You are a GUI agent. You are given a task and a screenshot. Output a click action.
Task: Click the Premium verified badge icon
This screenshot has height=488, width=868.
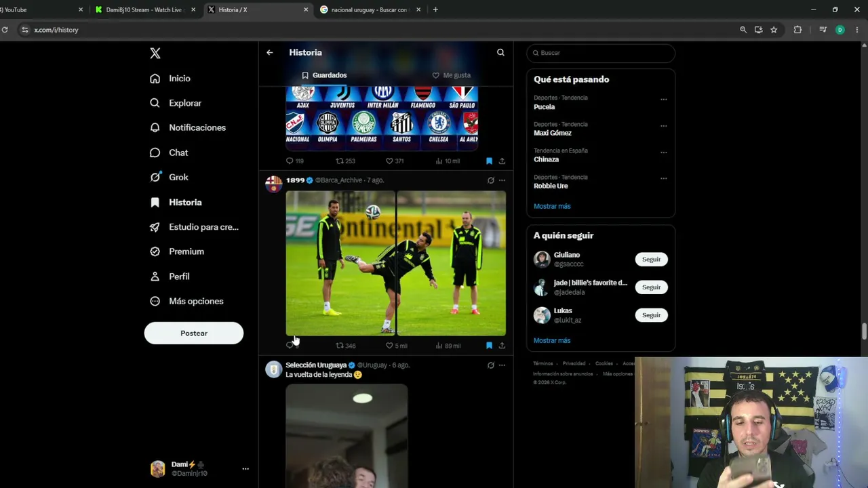[x=155, y=251]
